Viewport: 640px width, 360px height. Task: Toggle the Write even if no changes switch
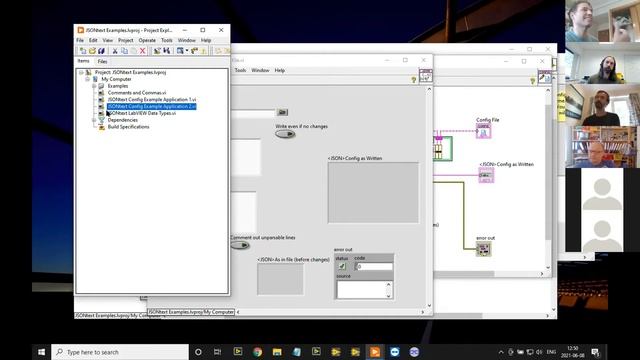click(285, 134)
